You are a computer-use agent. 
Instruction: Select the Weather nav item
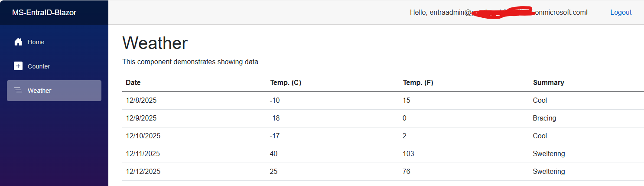pyautogui.click(x=39, y=91)
